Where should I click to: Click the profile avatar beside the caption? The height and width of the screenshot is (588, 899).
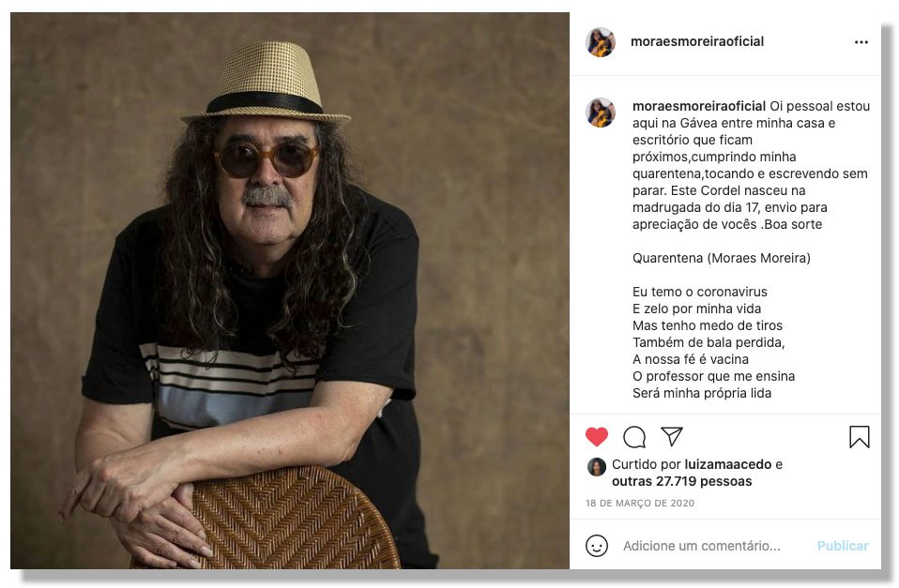601,113
